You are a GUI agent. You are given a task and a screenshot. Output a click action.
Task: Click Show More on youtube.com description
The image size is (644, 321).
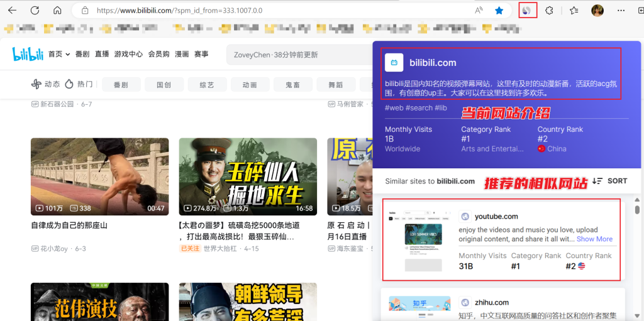pyautogui.click(x=594, y=239)
